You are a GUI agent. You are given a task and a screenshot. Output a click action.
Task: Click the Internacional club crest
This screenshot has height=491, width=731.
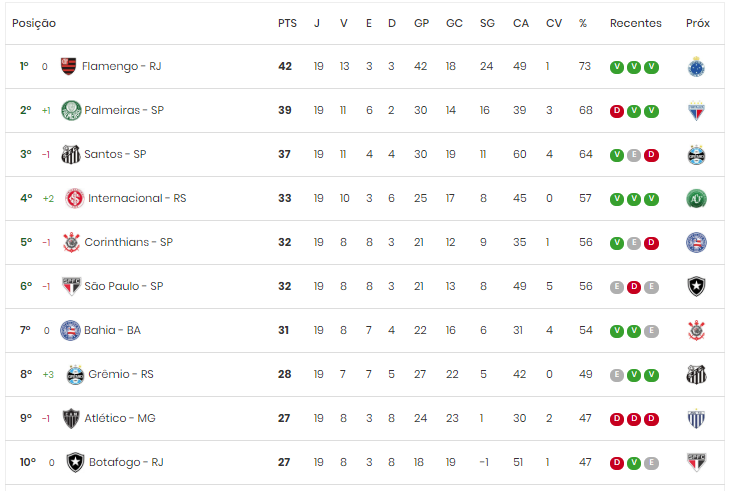coord(75,198)
